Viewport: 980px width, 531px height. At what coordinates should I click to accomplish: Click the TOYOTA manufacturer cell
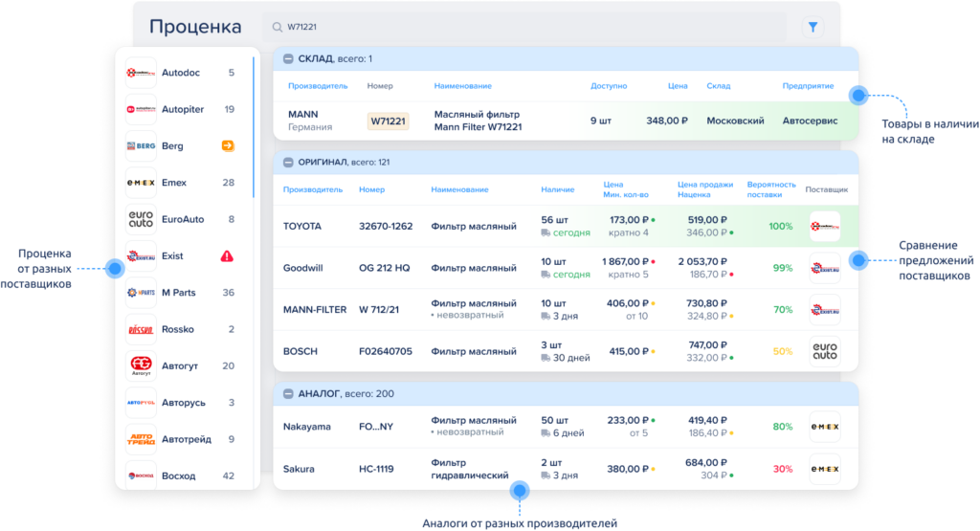coord(301,226)
